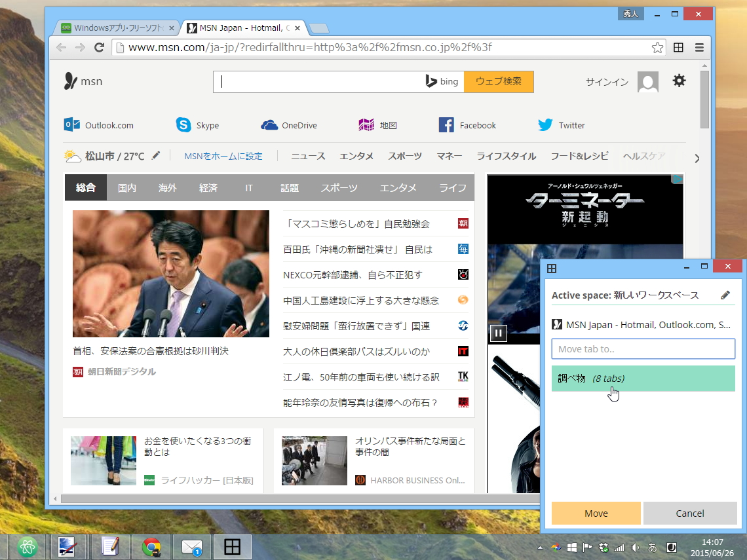Screen dimensions: 747x560
Task: Edit the active space name pencil icon
Action: click(725, 295)
